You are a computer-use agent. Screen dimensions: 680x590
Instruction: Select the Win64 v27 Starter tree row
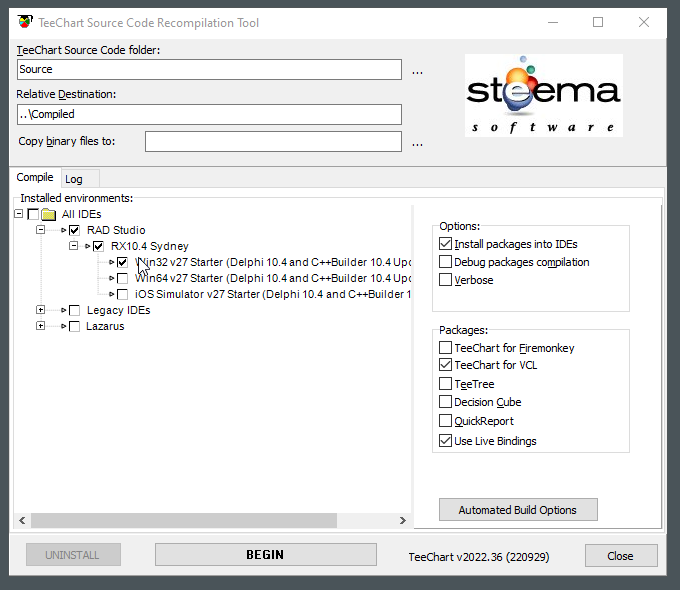point(272,279)
